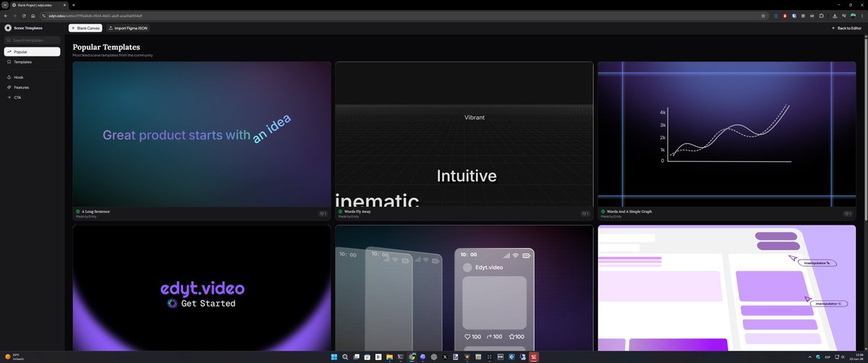Viewport: 868px width, 363px height.
Task: Select the CTA category
Action: (x=32, y=97)
